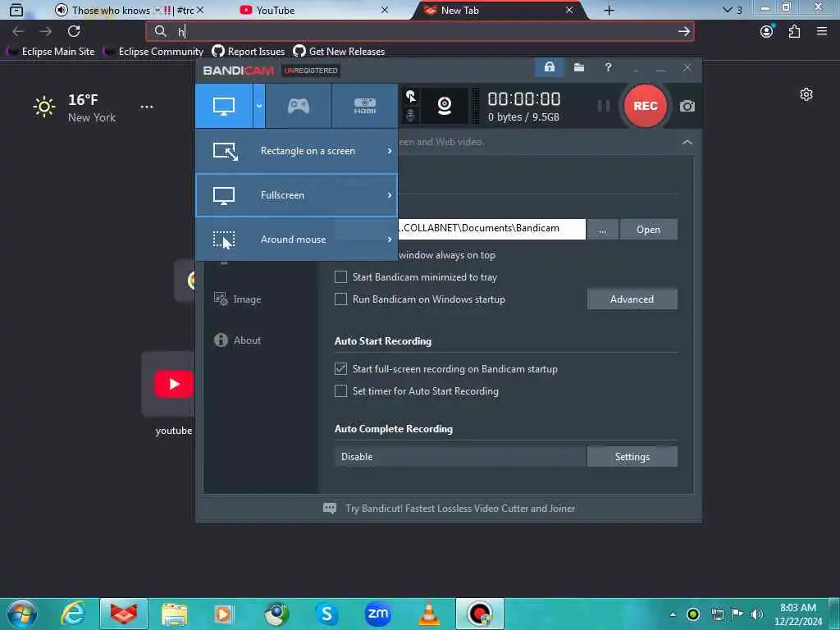The height and width of the screenshot is (630, 840).
Task: Choose Fullscreen recording option
Action: point(296,195)
